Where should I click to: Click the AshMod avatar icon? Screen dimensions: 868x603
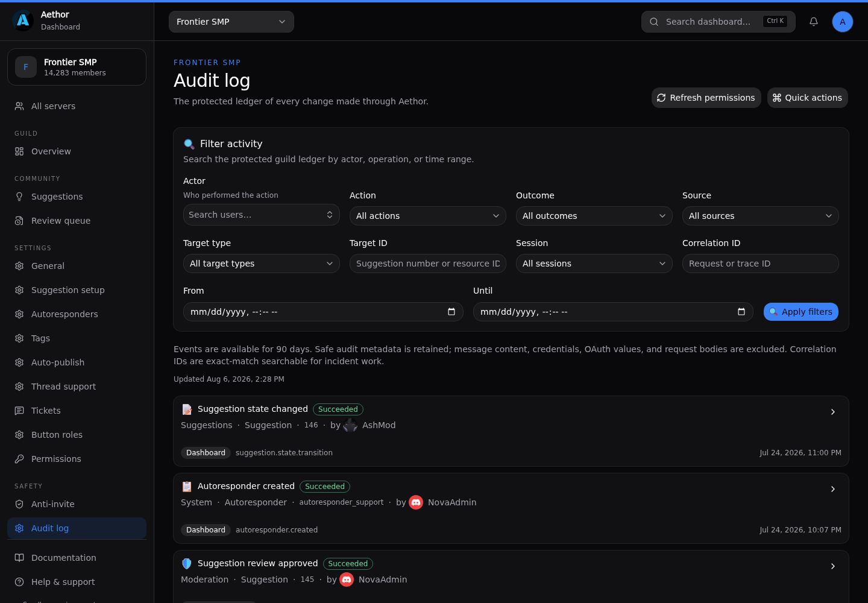tap(350, 425)
